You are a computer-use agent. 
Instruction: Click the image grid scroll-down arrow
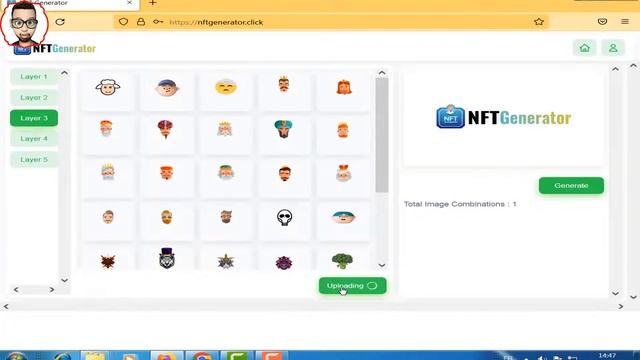382,265
